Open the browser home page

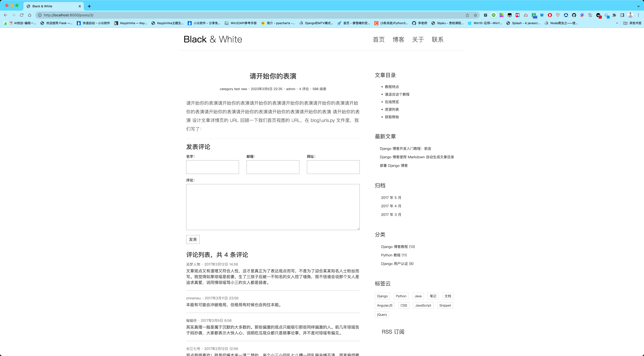(x=30, y=15)
